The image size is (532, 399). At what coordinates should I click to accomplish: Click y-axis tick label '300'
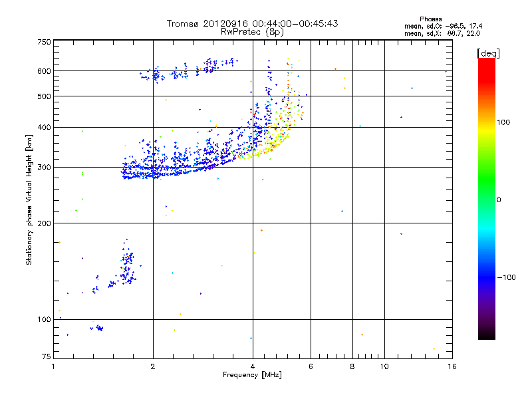pyautogui.click(x=44, y=168)
